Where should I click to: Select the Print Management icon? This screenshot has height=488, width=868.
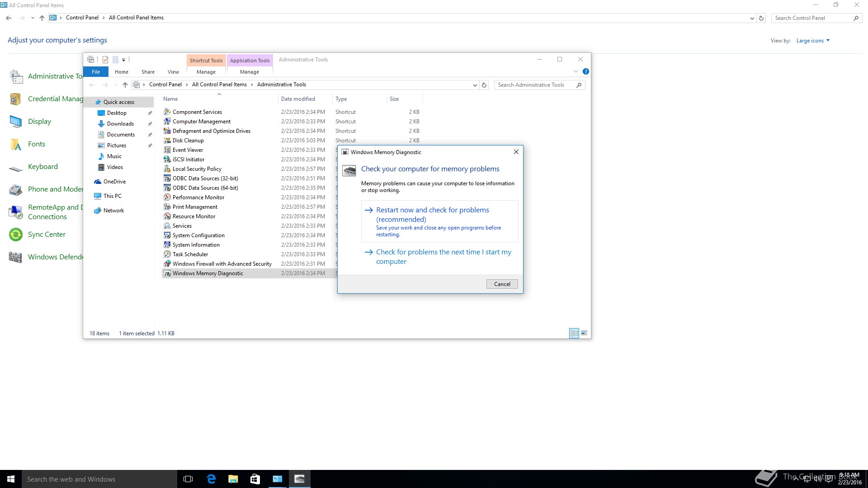pos(167,206)
